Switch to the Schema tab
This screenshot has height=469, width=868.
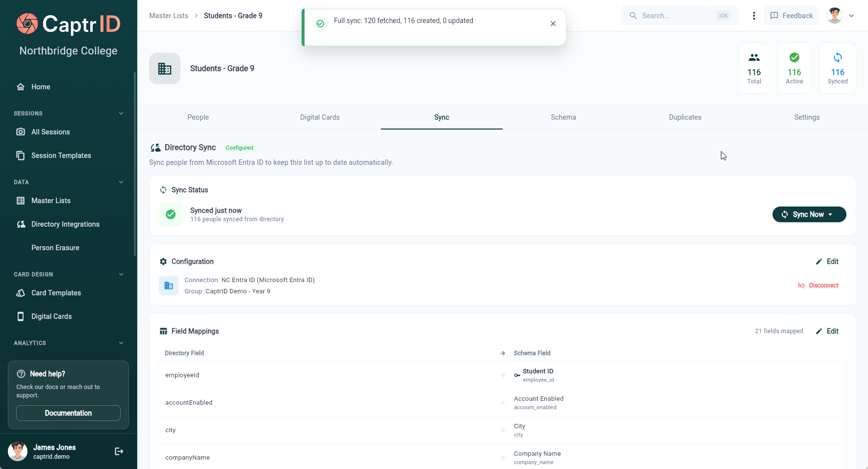(x=563, y=117)
